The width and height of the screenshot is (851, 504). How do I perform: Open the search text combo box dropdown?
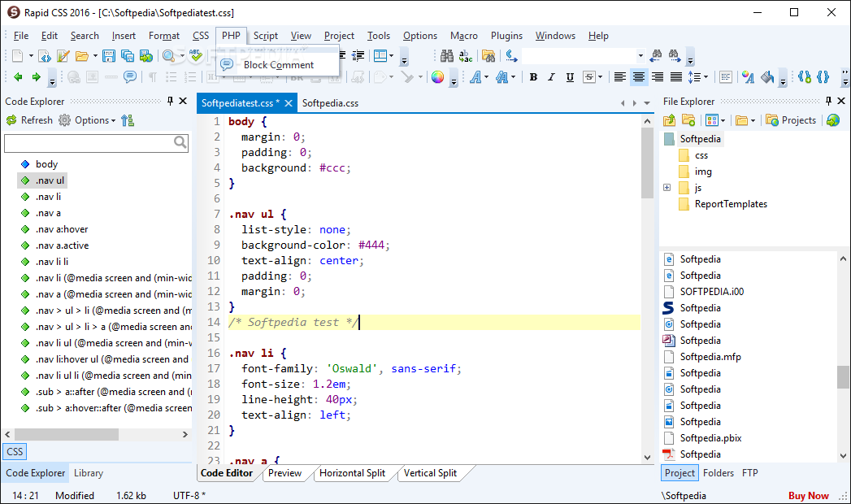(640, 56)
